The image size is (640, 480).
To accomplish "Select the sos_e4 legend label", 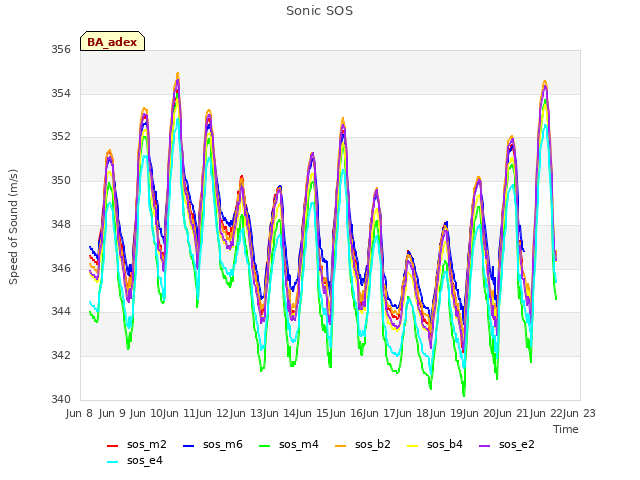I will pyautogui.click(x=144, y=460).
